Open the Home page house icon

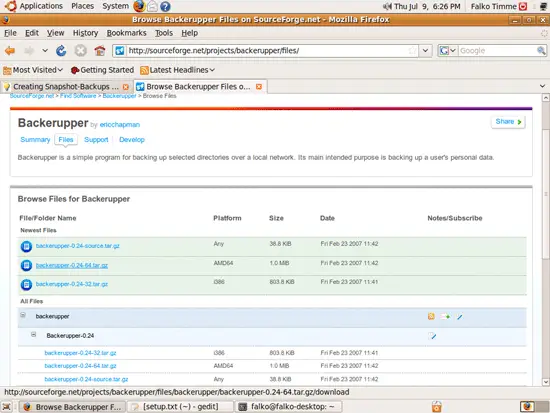[x=100, y=51]
